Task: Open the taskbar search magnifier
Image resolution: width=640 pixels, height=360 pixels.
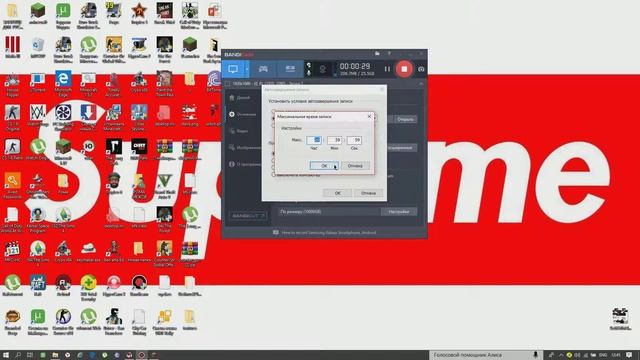Action: [18, 355]
